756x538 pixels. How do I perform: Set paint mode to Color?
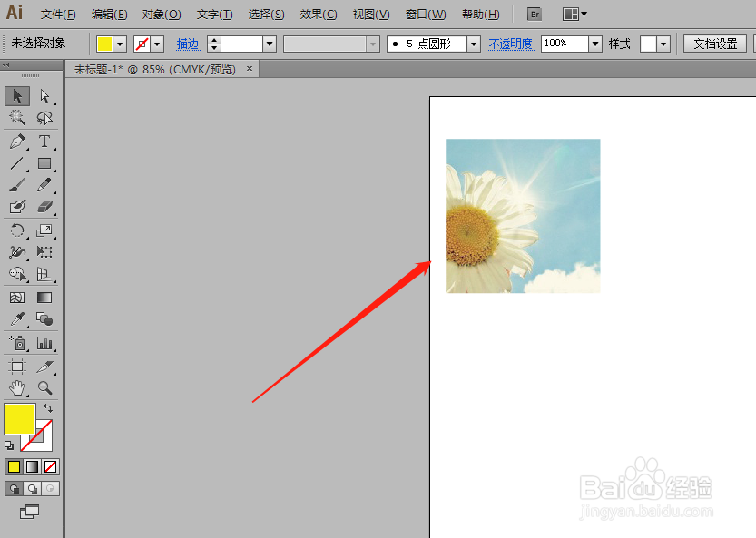pyautogui.click(x=14, y=466)
